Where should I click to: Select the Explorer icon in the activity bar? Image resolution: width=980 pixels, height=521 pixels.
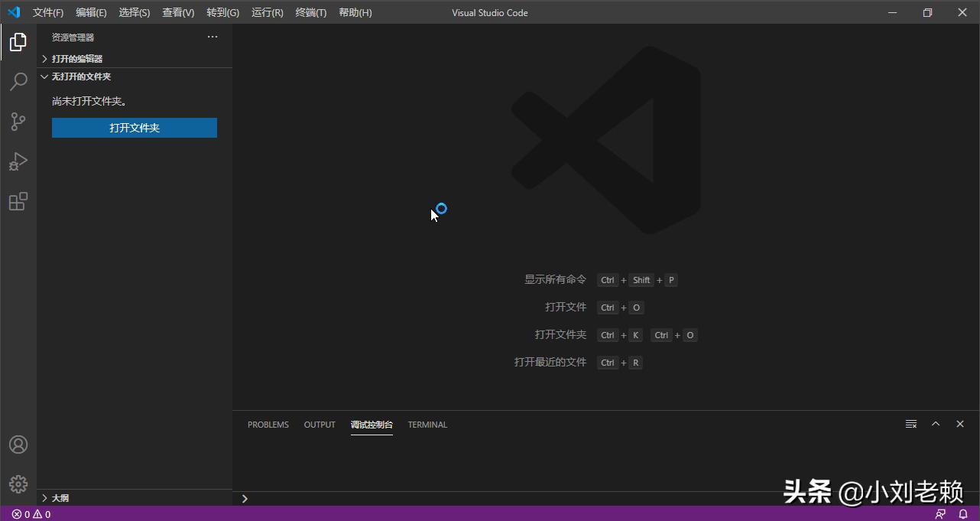point(18,42)
